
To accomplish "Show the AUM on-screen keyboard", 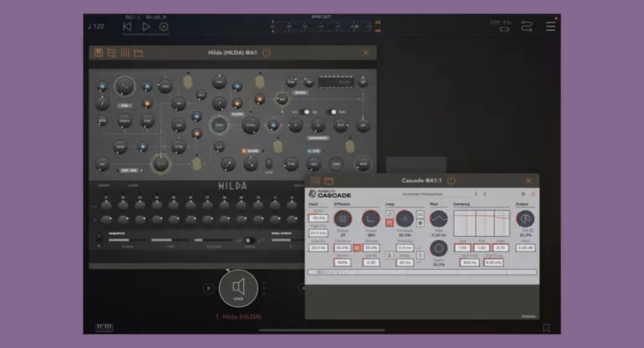I will point(105,327).
